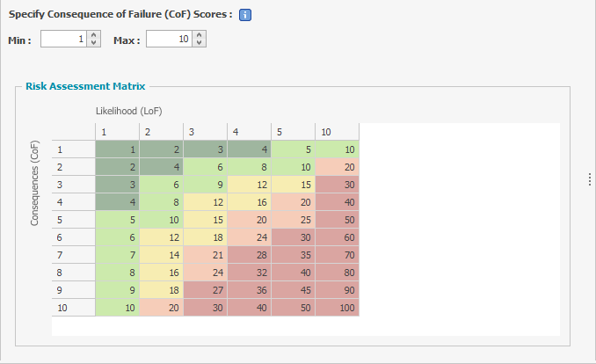This screenshot has width=596, height=364.
Task: Click the light green cell valued 9 in column 3
Action: pyautogui.click(x=205, y=185)
